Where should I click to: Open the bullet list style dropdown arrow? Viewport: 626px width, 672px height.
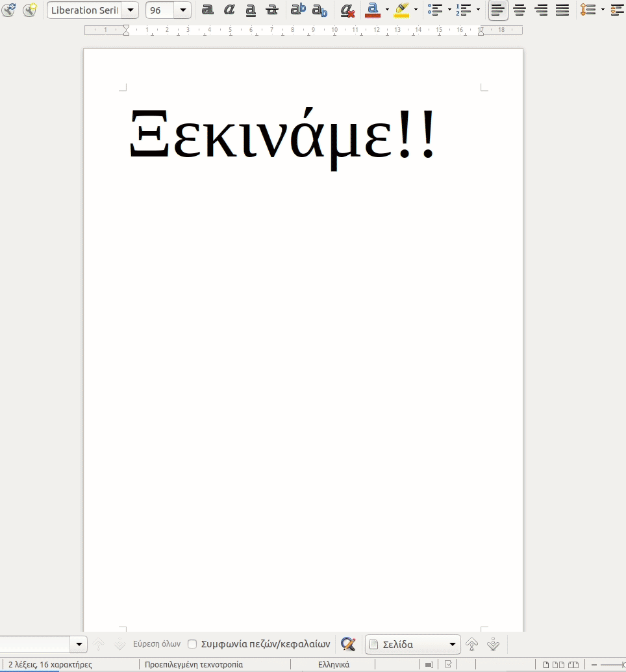coord(449,10)
